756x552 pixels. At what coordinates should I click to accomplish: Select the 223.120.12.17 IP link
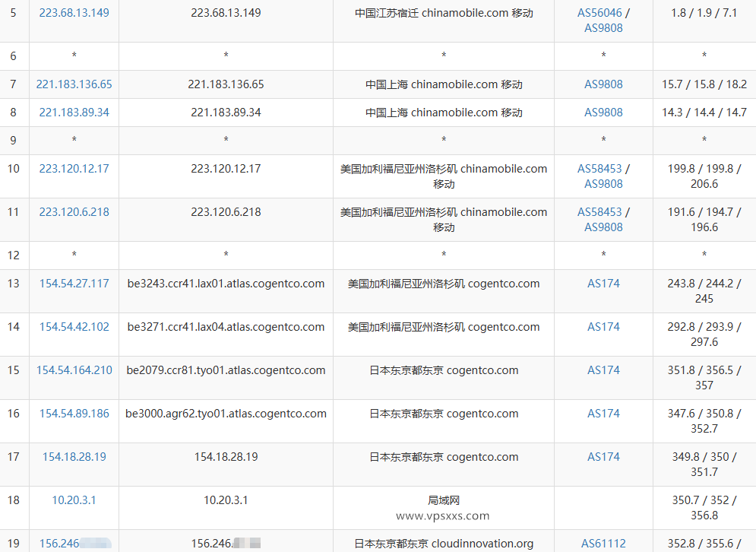coord(74,168)
